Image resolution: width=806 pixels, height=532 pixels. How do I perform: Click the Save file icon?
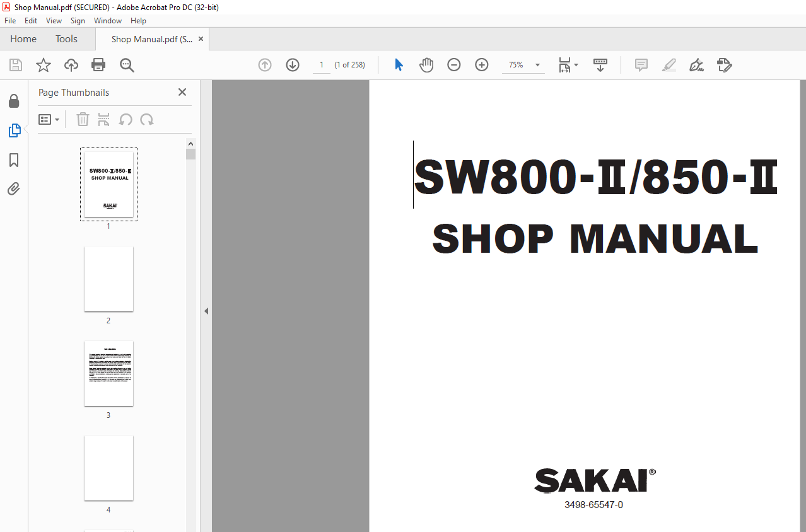[16, 65]
